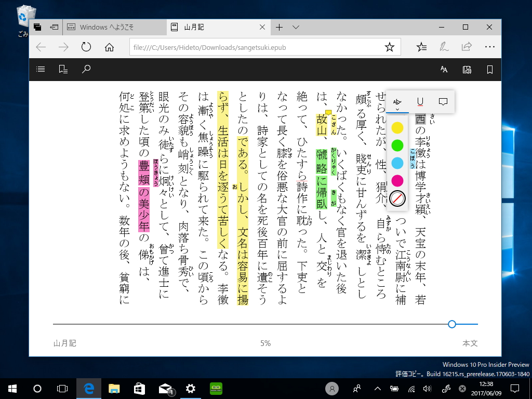The width and height of the screenshot is (532, 399).
Task: Select the highlighter tool in the popup
Action: (397, 101)
